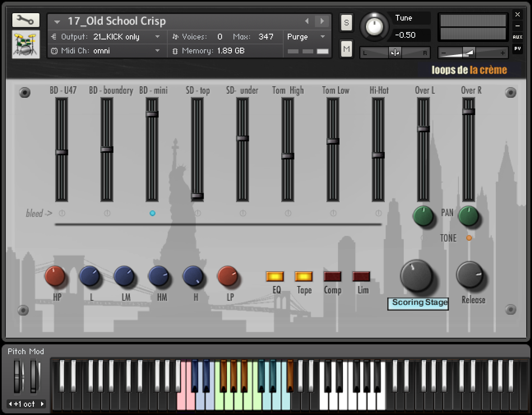This screenshot has height=415, width=532.
Task: Click the master volume slider top right
Action: pos(470,53)
